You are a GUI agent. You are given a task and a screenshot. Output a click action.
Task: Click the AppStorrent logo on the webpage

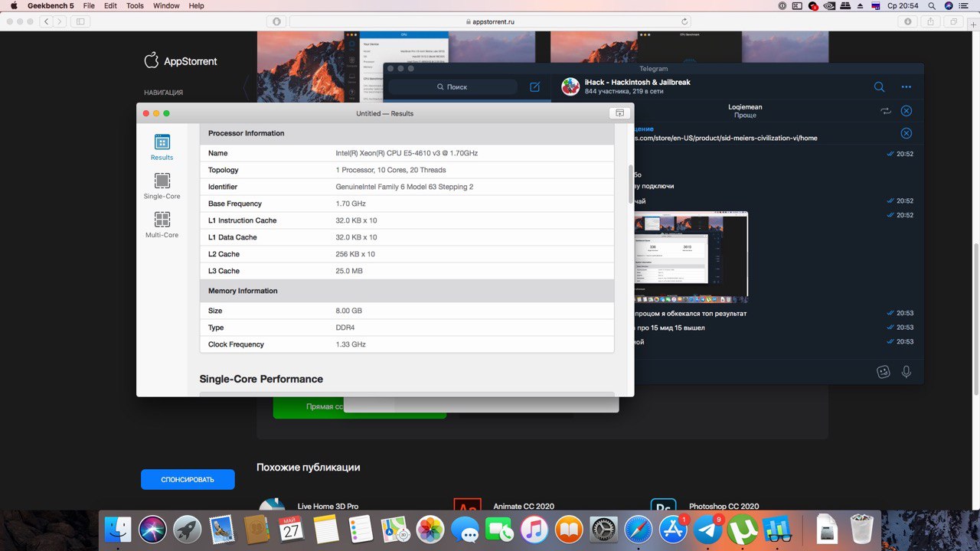point(181,60)
